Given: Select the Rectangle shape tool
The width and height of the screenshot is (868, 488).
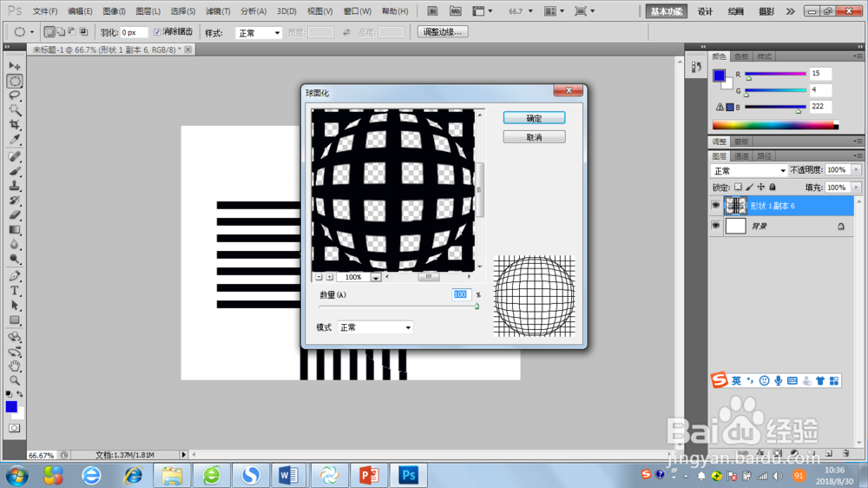Looking at the screenshot, I should 15,320.
